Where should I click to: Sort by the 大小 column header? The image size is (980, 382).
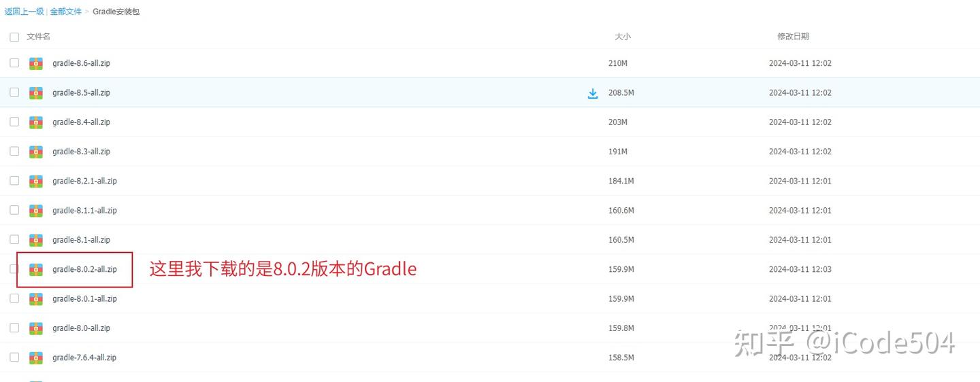(623, 37)
